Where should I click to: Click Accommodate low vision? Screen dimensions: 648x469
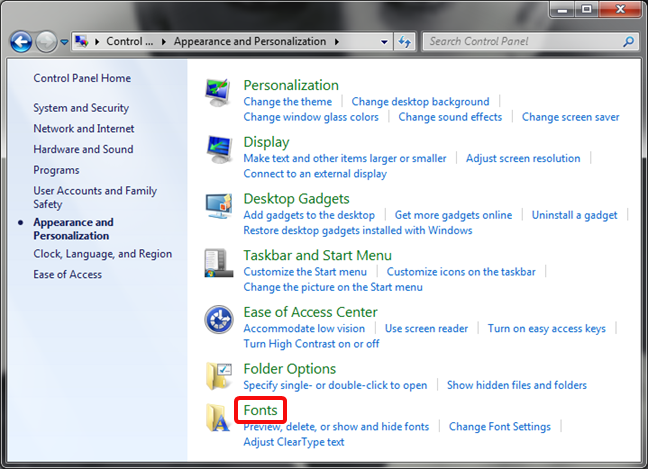pos(304,329)
